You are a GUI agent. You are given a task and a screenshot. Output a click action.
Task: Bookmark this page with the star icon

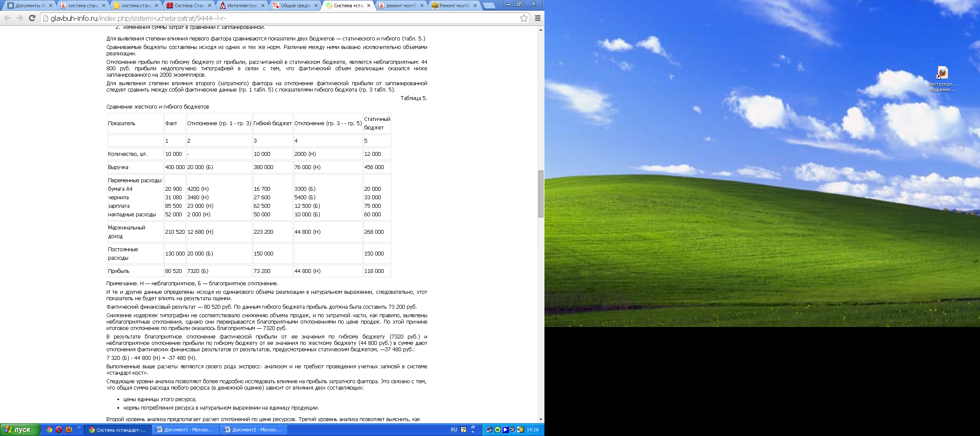524,18
